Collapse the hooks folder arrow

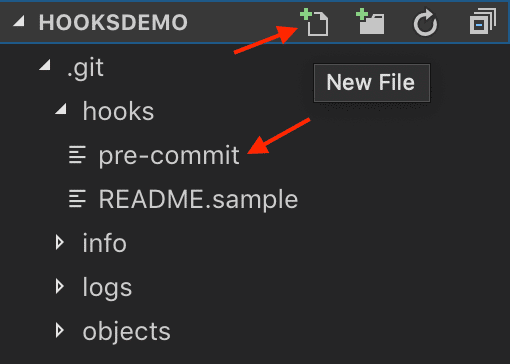(x=61, y=109)
